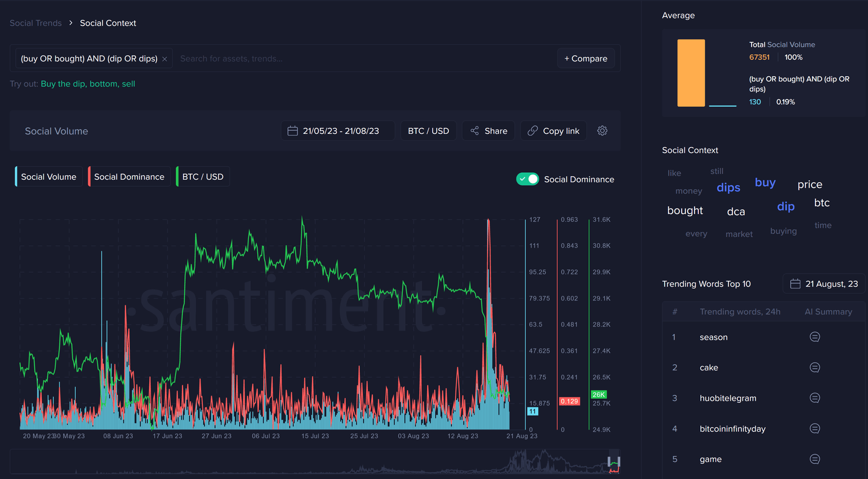Remove the buy dip search query tag
Image resolution: width=868 pixels, height=479 pixels.
[x=164, y=59]
